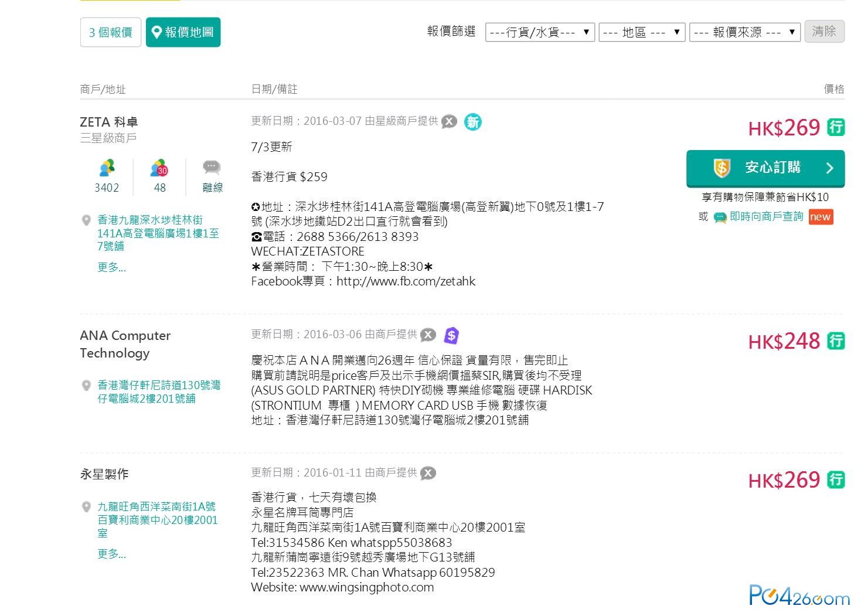861x616 pixels.
Task: Click the ZETA offline chat icon 離線
Action: click(212, 168)
